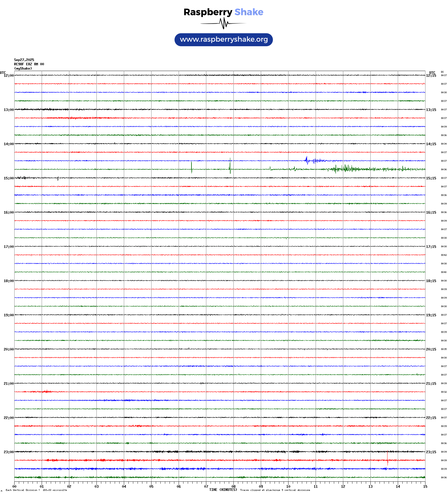The width and height of the screenshot is (448, 494).
Task: Click the 18:00 row label on left
Action: (x=9, y=281)
